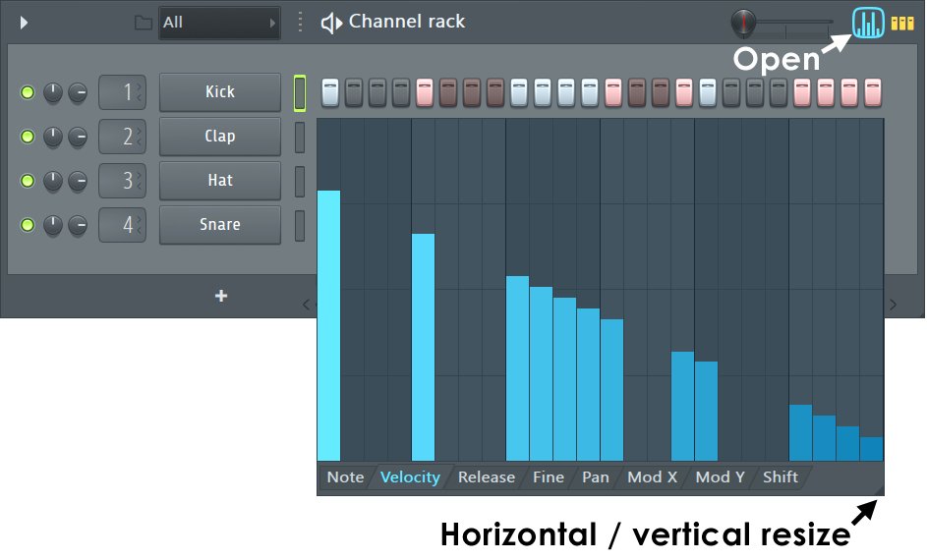This screenshot has height=560, width=927.
Task: Click the Hat mixer track number 3
Action: (x=122, y=181)
